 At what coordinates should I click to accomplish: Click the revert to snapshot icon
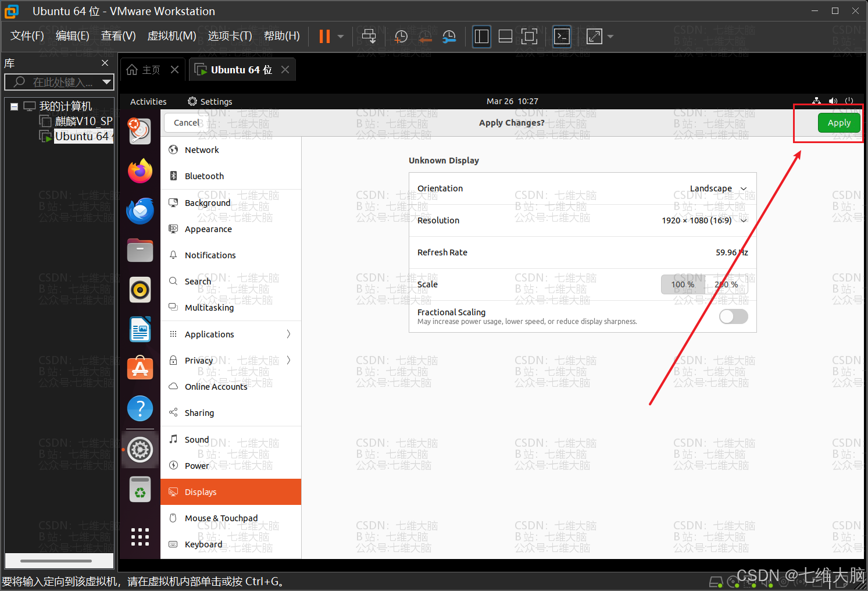coord(425,37)
